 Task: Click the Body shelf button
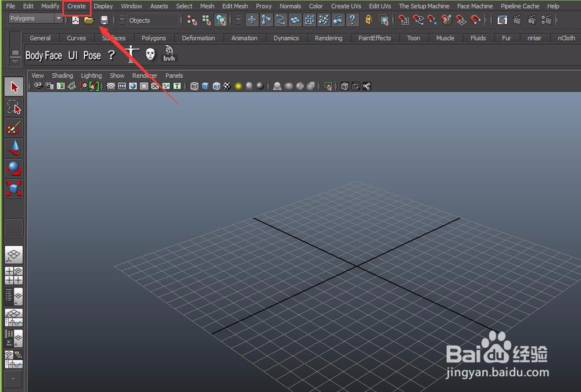coord(34,56)
